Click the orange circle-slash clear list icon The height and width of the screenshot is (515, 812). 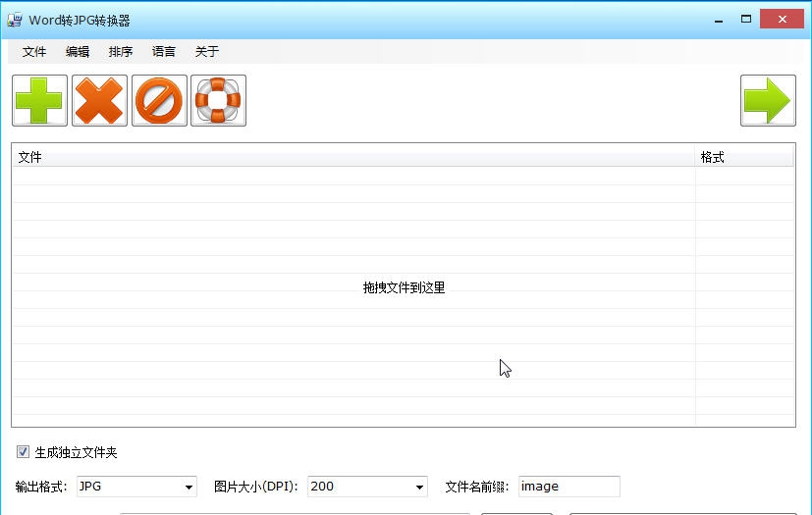(x=159, y=100)
